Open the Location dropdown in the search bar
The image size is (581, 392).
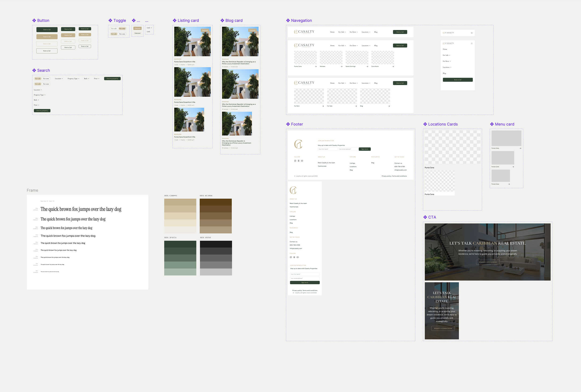click(59, 78)
